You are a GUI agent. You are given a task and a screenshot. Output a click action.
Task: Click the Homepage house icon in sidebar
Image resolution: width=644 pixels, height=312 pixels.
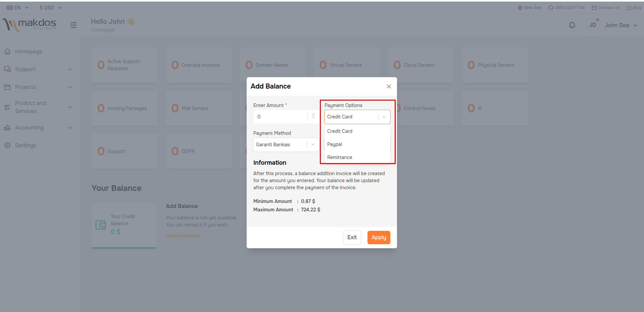pyautogui.click(x=7, y=52)
